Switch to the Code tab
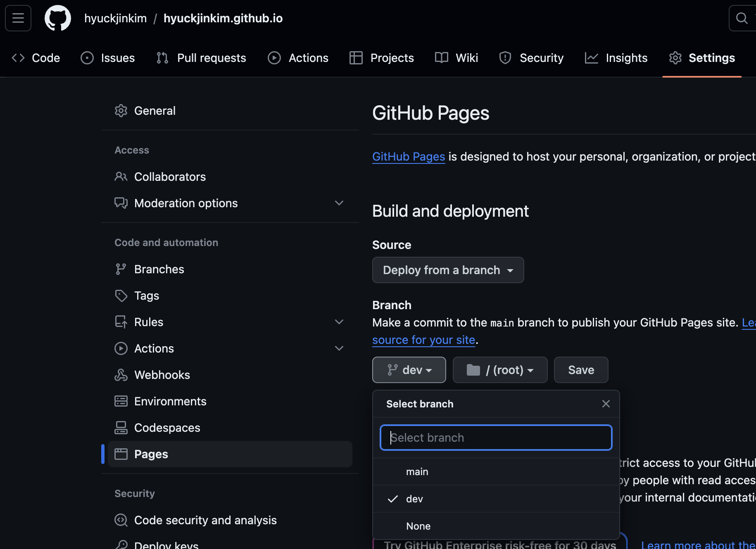The height and width of the screenshot is (549, 756). tap(36, 58)
